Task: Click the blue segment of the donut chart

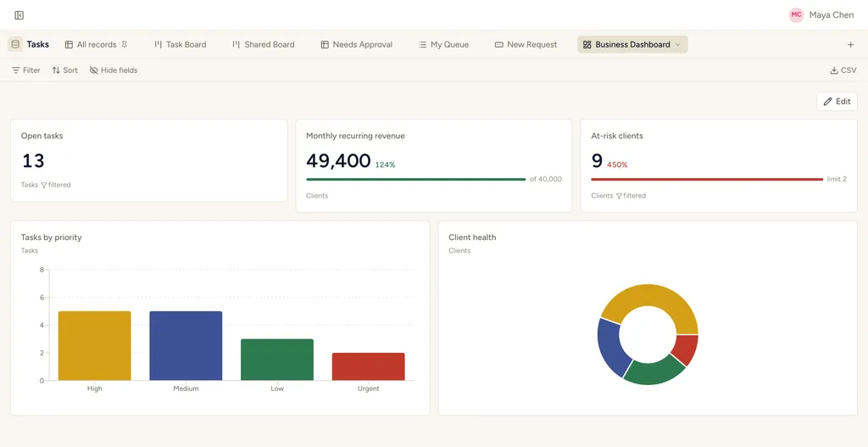Action: click(612, 346)
